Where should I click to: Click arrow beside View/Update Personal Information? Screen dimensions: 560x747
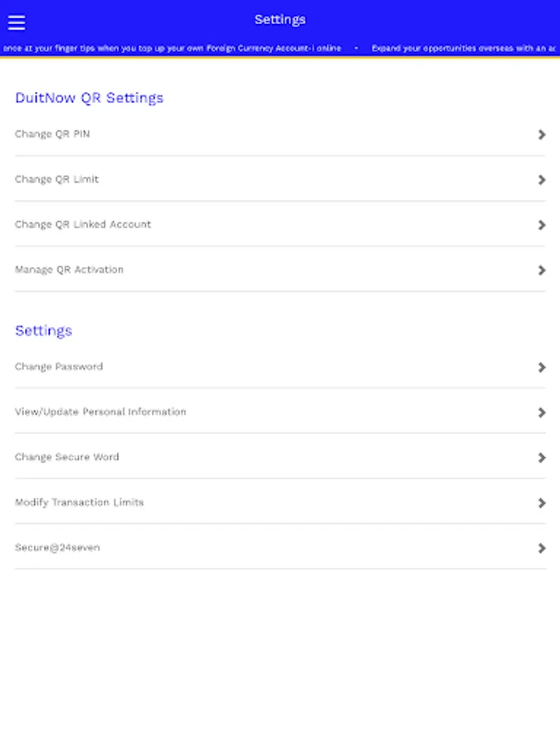click(x=542, y=413)
